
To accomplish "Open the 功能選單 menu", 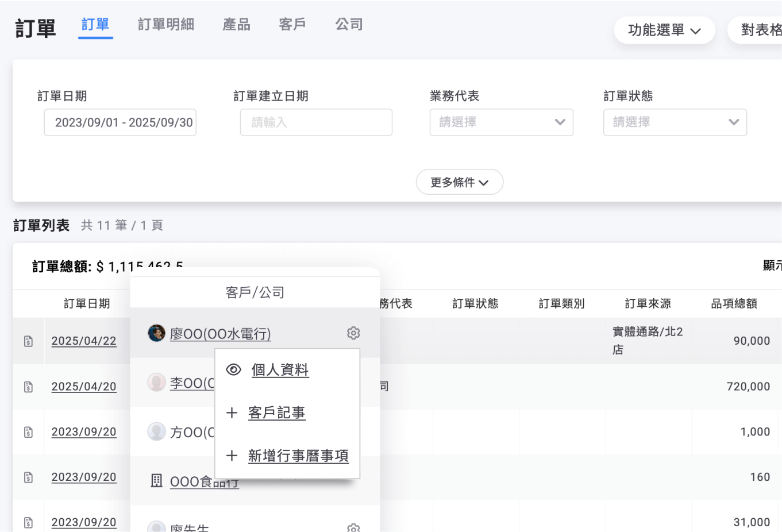I will point(664,30).
